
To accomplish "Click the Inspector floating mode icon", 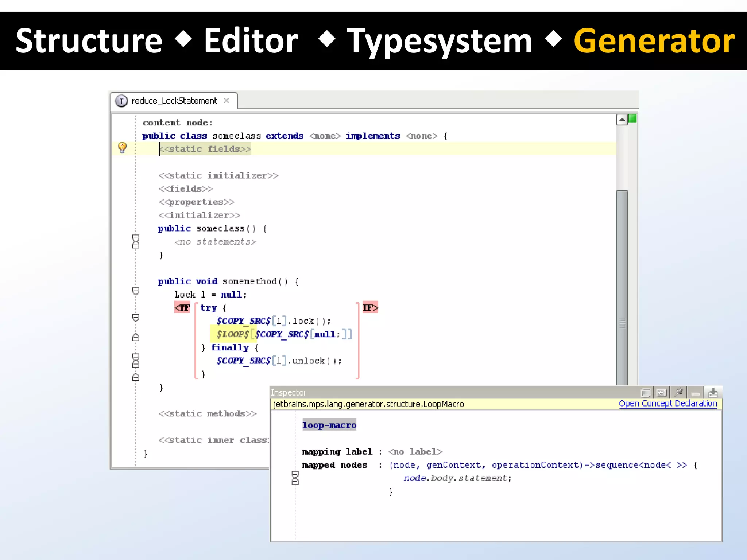I will pyautogui.click(x=646, y=393).
